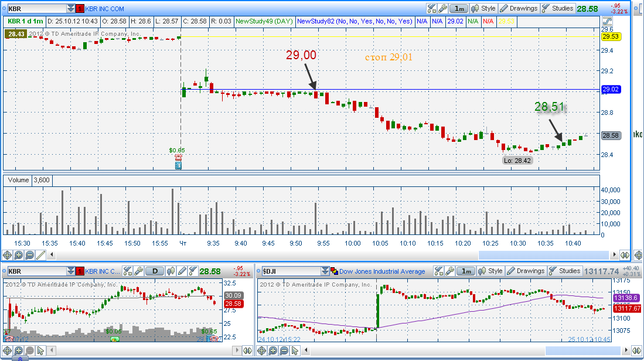Click crosshair icon at main chart's bottom-right corner
This screenshot has height=361, width=644.
click(x=639, y=255)
